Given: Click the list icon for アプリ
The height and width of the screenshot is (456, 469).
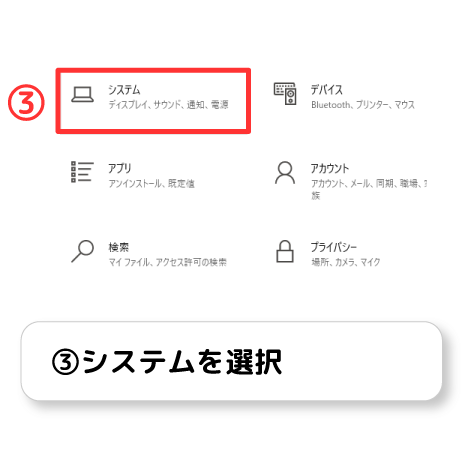Looking at the screenshot, I should (82, 172).
